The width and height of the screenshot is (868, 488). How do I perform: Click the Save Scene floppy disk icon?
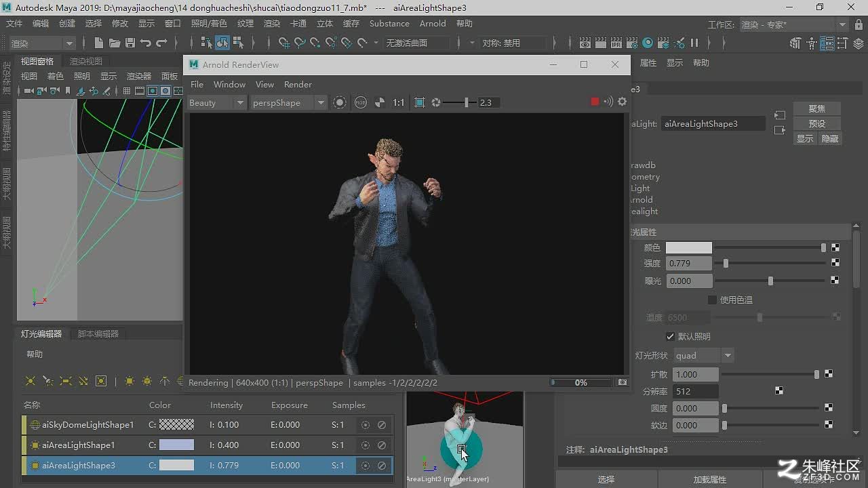130,43
